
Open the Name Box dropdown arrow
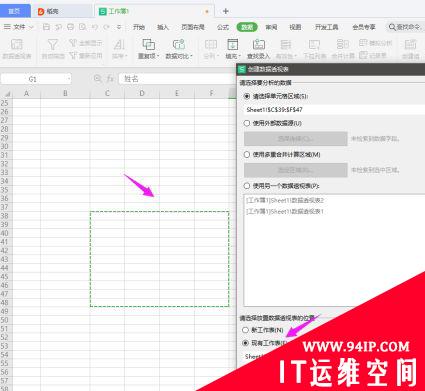68,79
